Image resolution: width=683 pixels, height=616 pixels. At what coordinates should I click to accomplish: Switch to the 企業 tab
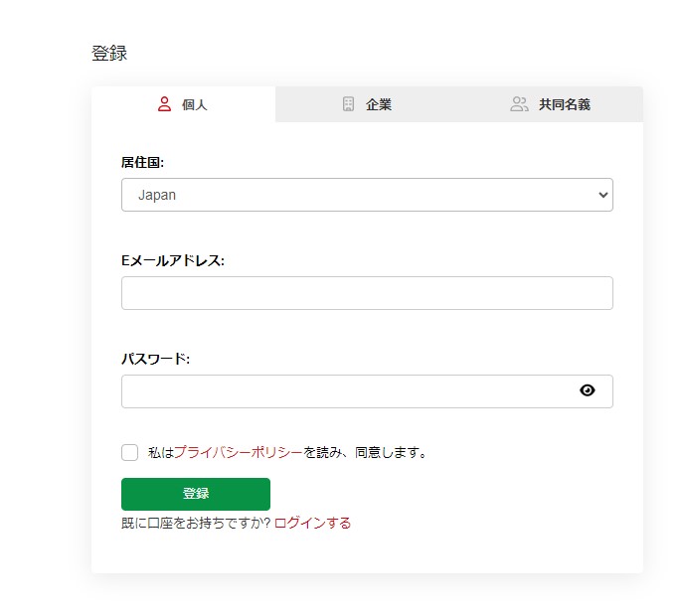(378, 104)
